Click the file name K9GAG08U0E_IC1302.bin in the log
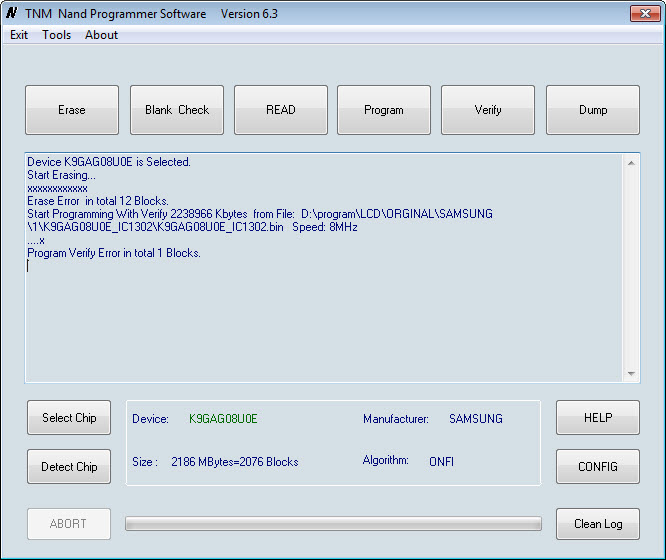This screenshot has height=560, width=666. [220, 227]
